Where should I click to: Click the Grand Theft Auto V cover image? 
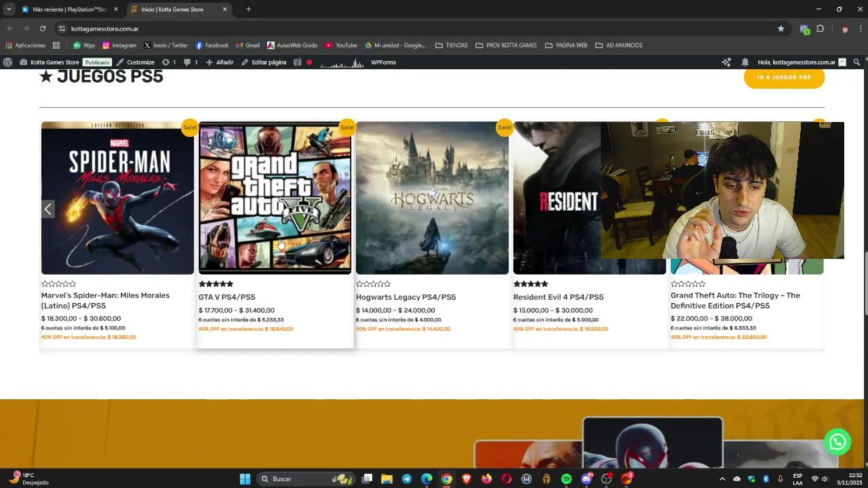(x=275, y=198)
